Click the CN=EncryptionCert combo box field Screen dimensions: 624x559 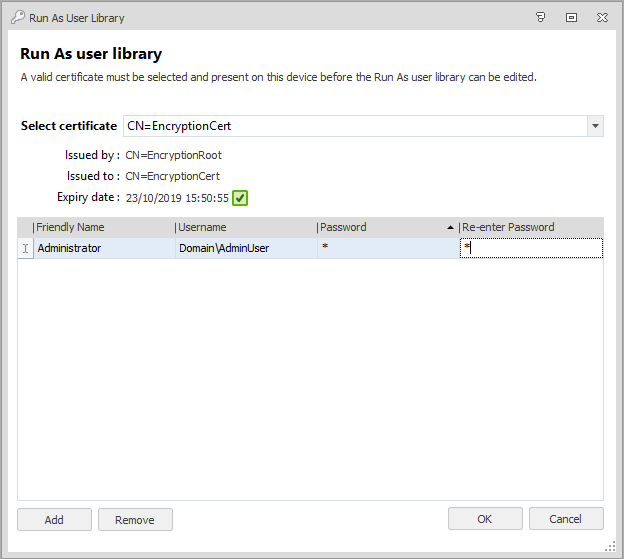coord(355,126)
